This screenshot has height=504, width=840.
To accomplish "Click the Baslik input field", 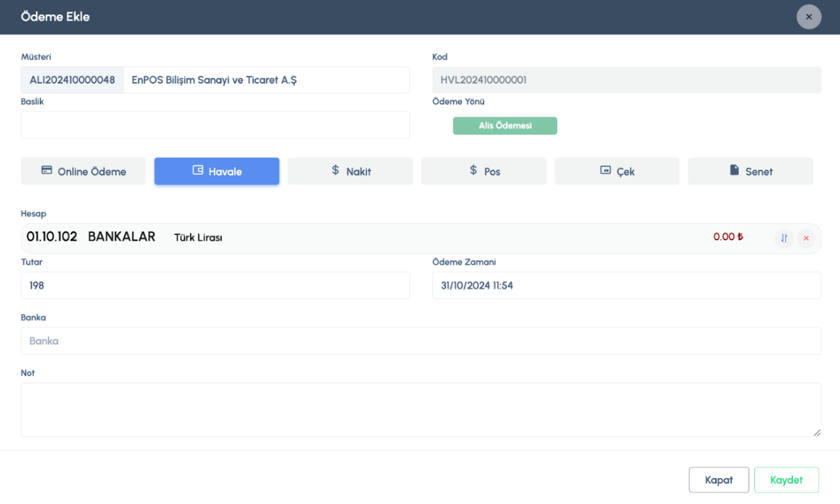I will coord(216,125).
